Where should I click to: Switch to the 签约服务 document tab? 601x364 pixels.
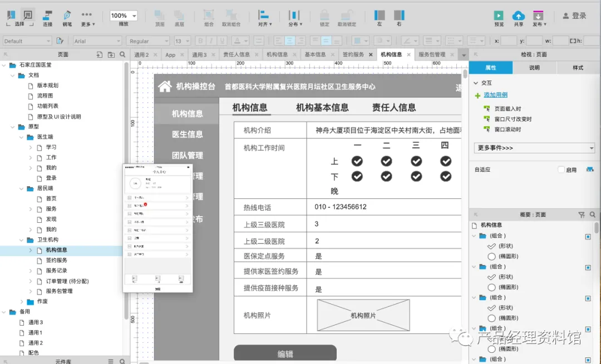[x=353, y=54]
